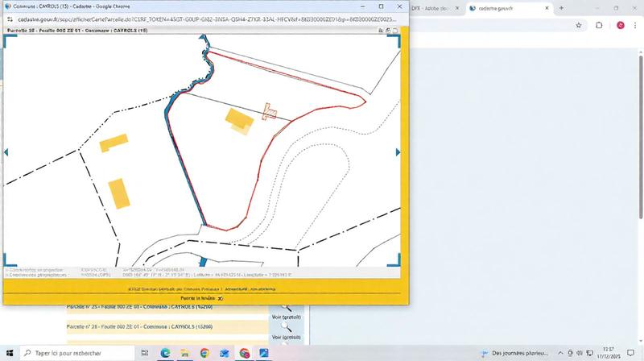Open the Chrome extensions puzzle icon
The height and width of the screenshot is (361, 644).
coord(599,25)
